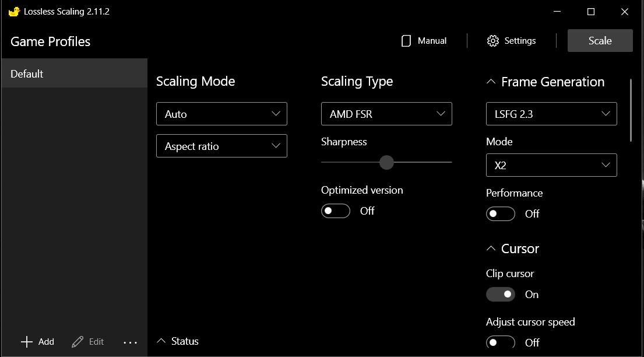Open the LSFG 2.3 frame generation dropdown

click(551, 114)
